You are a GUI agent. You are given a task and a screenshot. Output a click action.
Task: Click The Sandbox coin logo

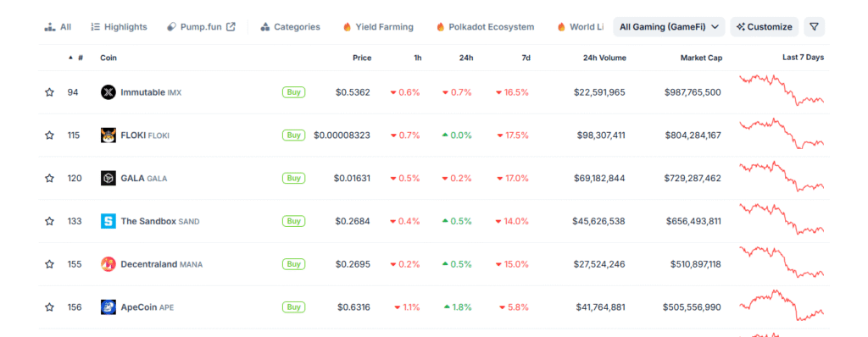point(108,221)
